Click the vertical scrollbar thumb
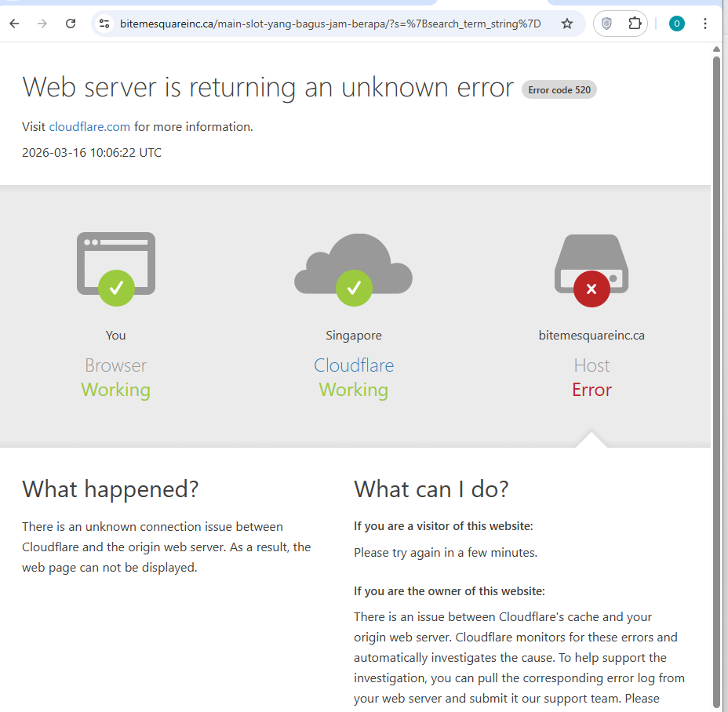This screenshot has height=712, width=728. 716,380
